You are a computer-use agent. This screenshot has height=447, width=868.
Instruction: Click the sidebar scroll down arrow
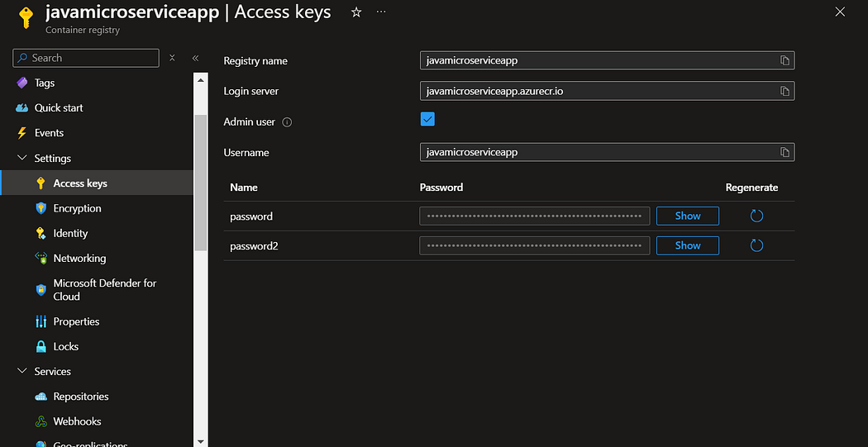point(200,441)
